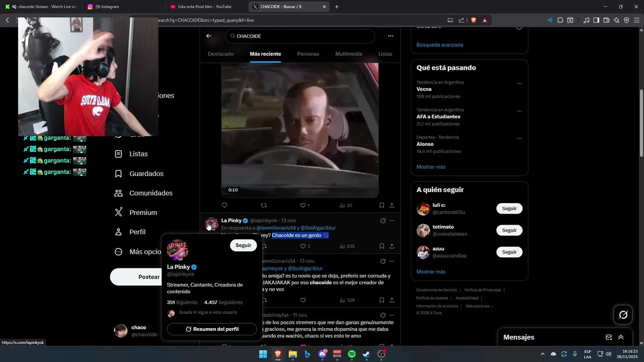Viewport: 644px width, 362px height.
Task: Select the Más reciente tab
Action: tap(265, 54)
